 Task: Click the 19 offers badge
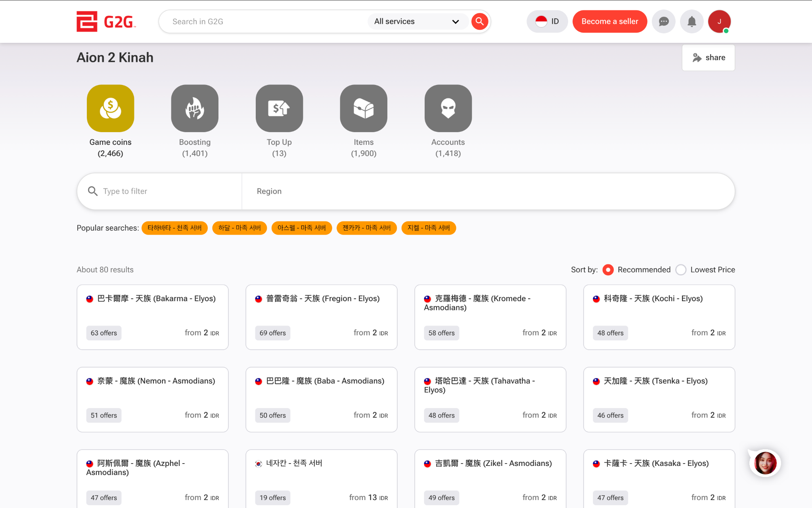point(273,498)
